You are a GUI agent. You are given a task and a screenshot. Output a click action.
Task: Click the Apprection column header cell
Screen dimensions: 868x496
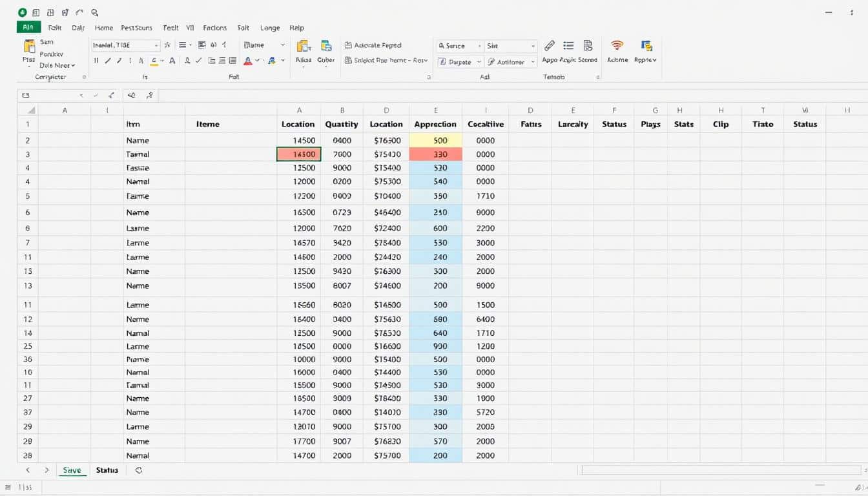coord(436,124)
